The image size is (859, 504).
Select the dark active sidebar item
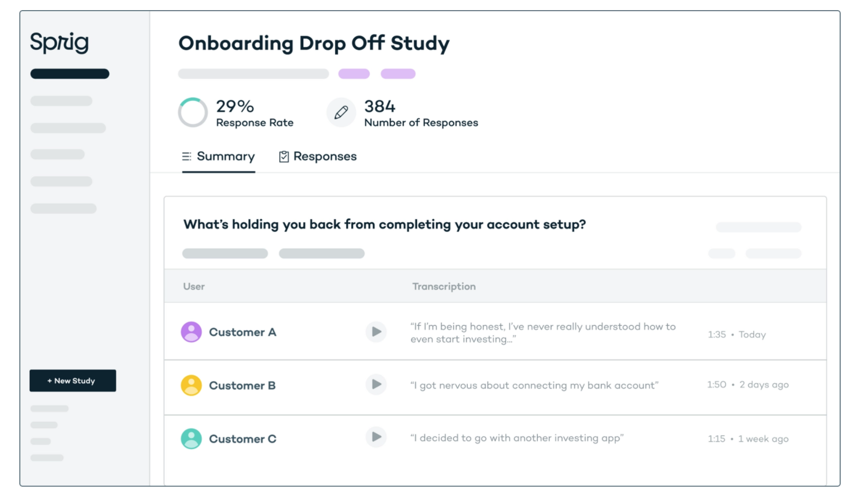pyautogui.click(x=70, y=74)
